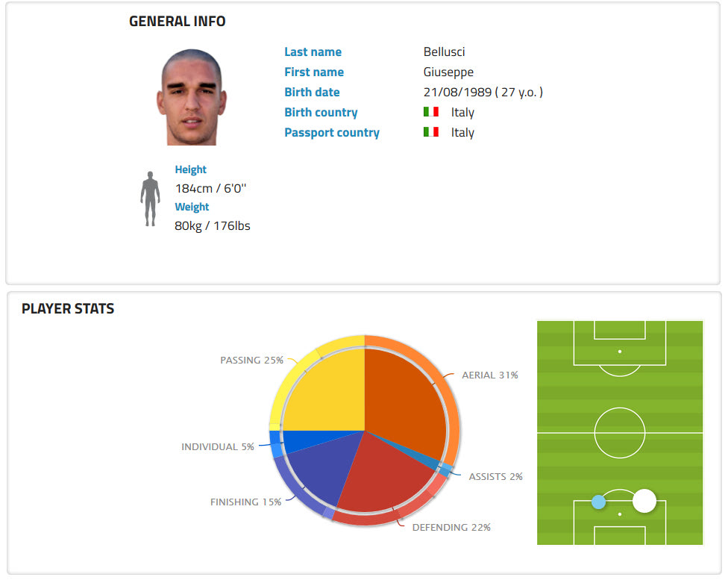Click the INDIVIDUAL 5% chart label
The width and height of the screenshot is (728, 580).
point(218,446)
